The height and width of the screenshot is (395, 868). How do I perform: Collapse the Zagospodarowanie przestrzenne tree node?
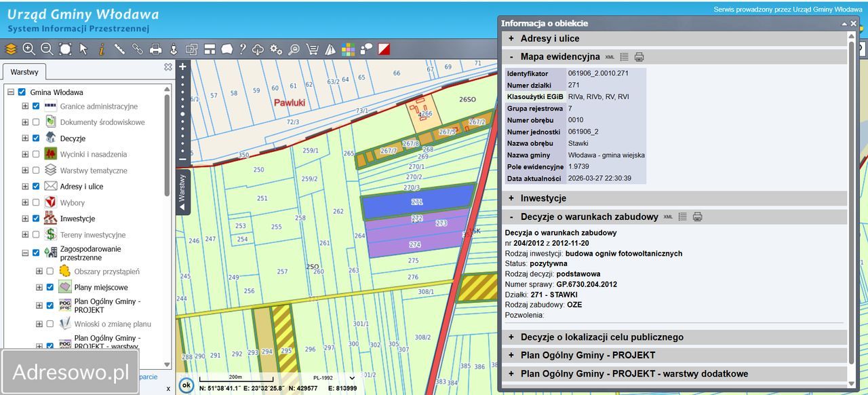(x=25, y=253)
